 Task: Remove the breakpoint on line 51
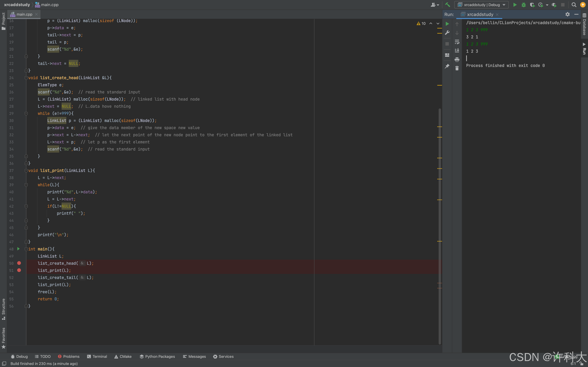pyautogui.click(x=19, y=270)
